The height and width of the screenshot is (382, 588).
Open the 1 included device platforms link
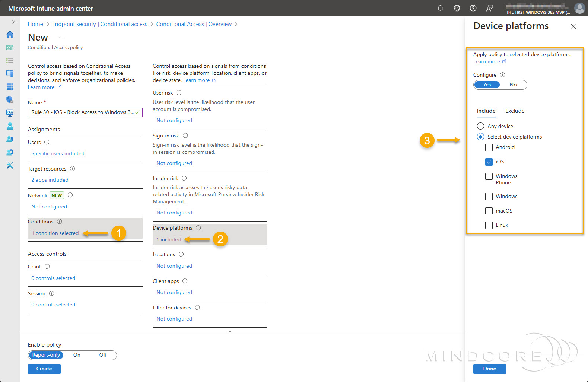(x=169, y=239)
